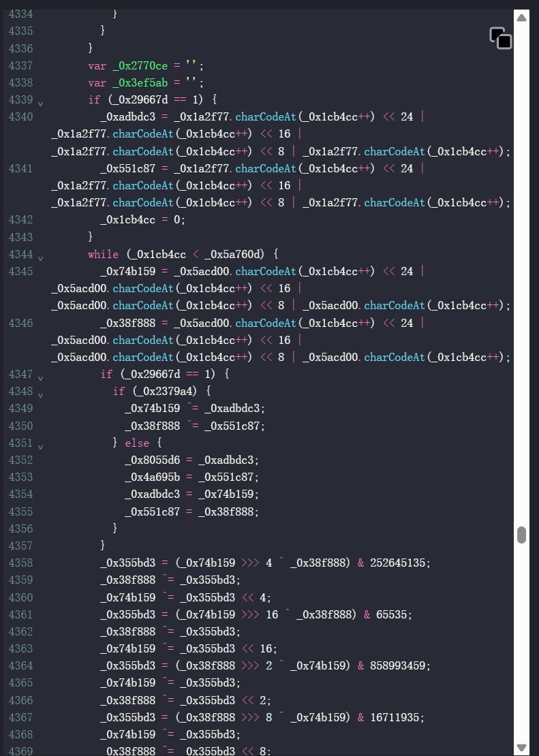Click the value 16711935 on line 4367
This screenshot has height=756, width=539.
tap(397, 716)
